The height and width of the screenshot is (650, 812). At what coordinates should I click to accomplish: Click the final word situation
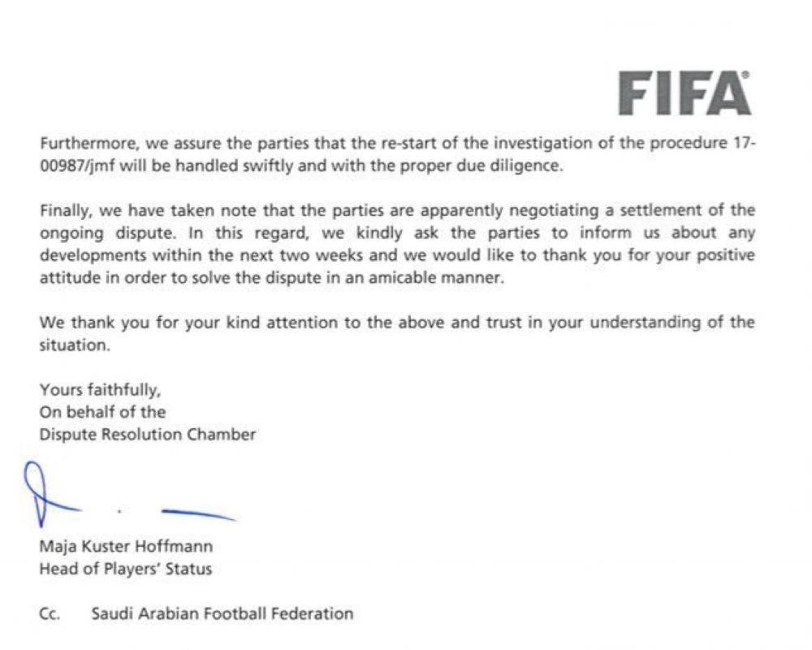[x=73, y=344]
